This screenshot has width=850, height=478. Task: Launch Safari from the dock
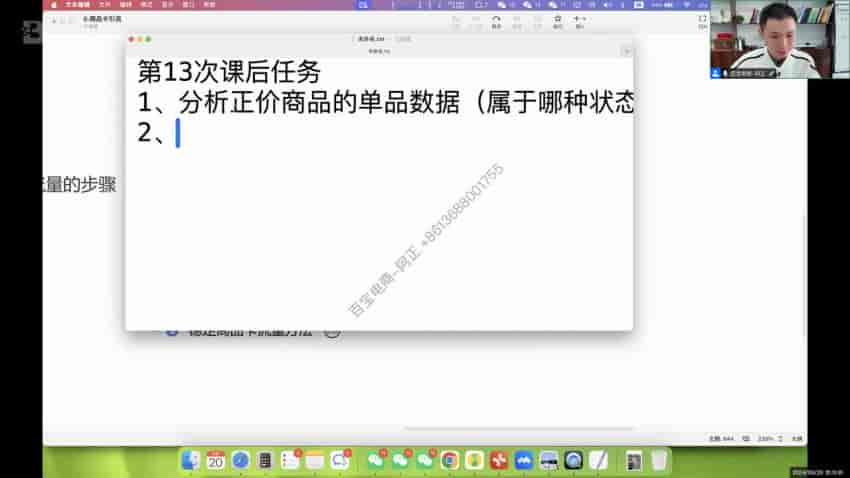click(240, 460)
